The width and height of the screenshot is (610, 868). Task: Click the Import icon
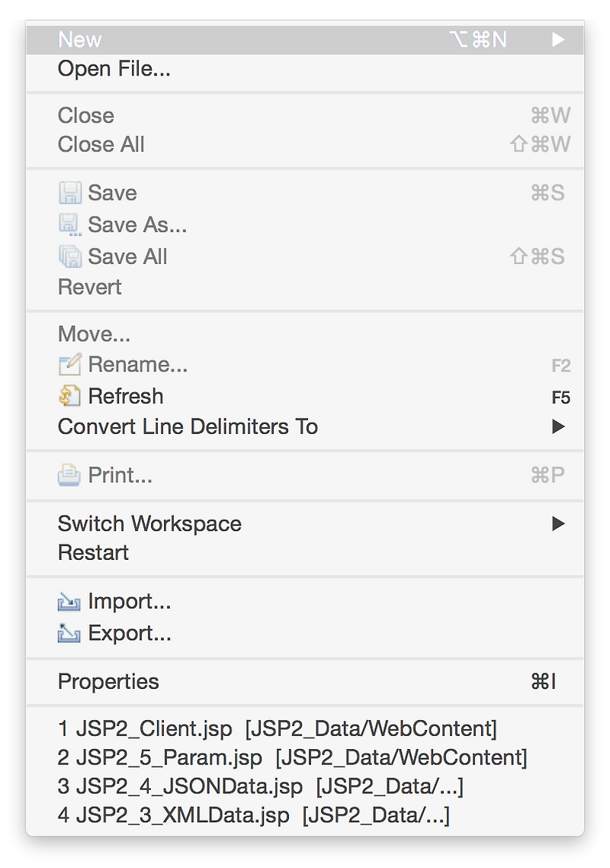(69, 603)
